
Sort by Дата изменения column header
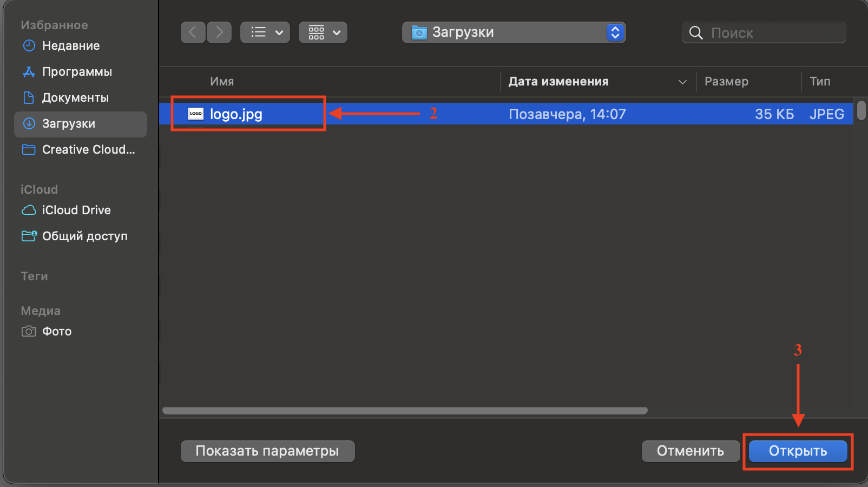pos(558,82)
